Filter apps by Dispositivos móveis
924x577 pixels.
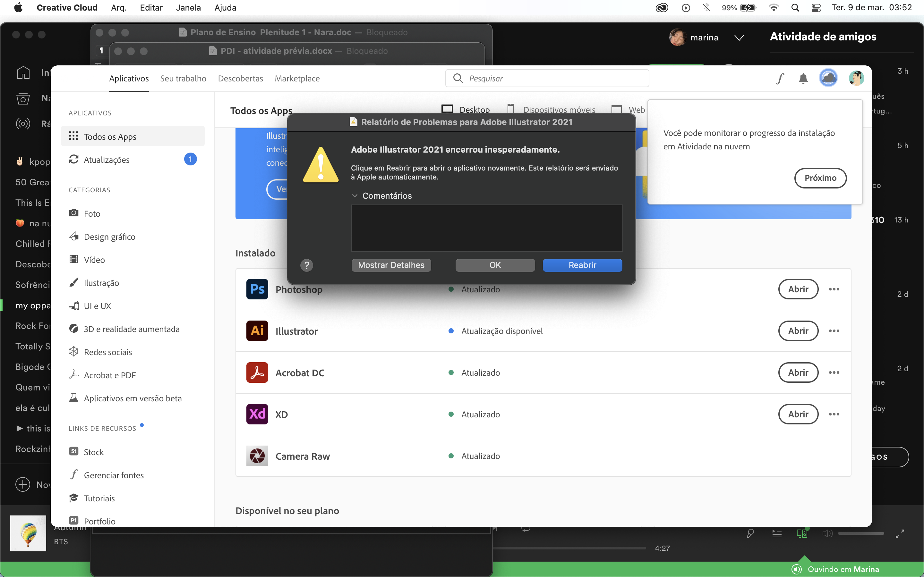point(559,110)
